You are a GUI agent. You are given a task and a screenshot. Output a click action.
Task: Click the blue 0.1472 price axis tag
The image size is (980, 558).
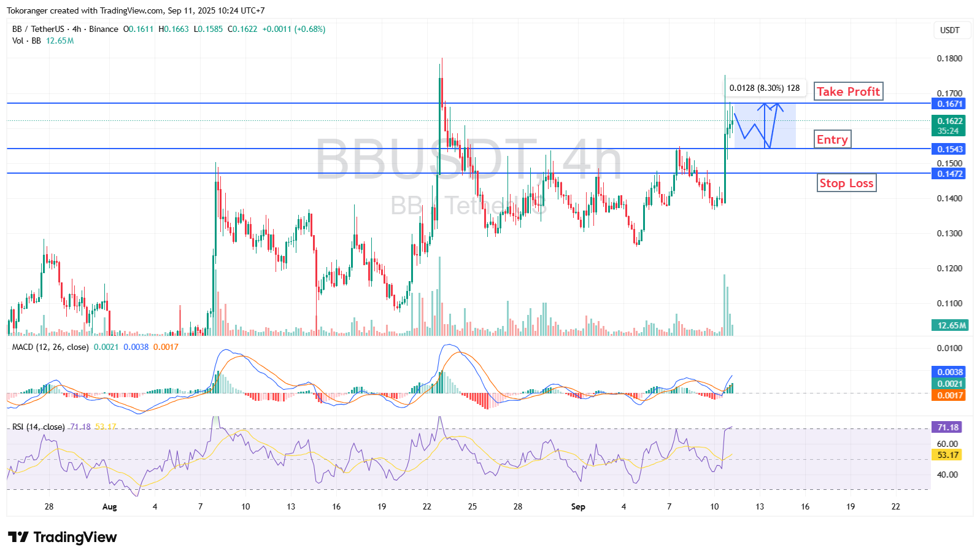pyautogui.click(x=949, y=174)
